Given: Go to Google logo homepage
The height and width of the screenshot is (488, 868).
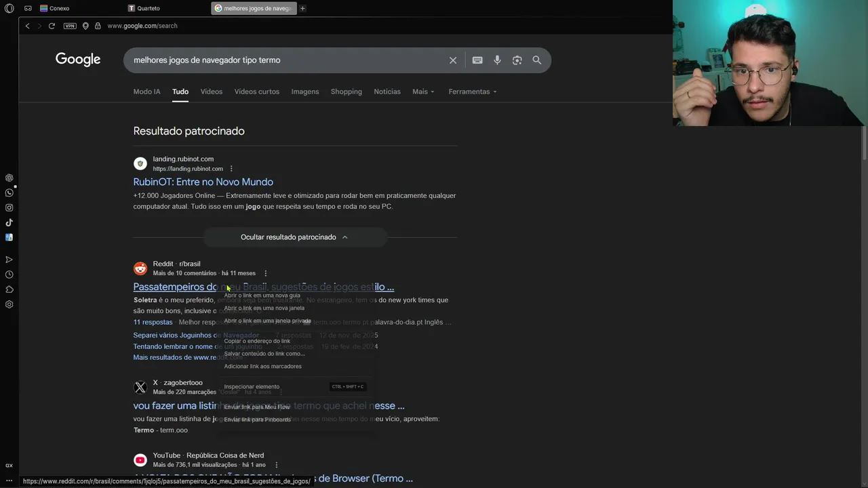Looking at the screenshot, I should (x=78, y=60).
